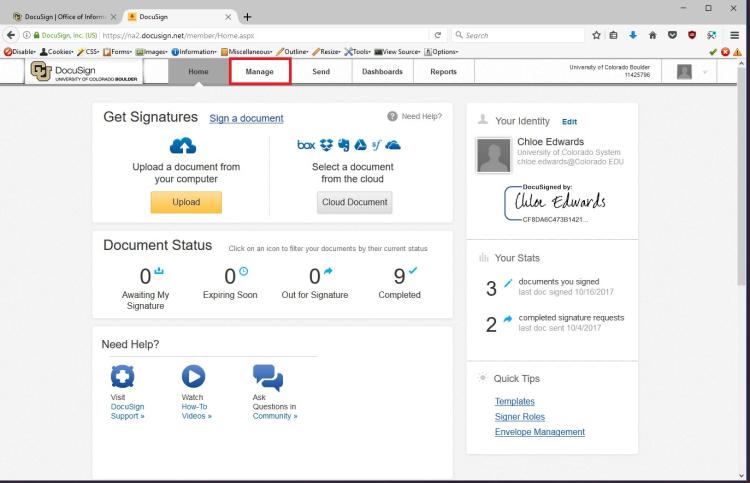Click the page vertical scrollbar

pyautogui.click(x=742, y=177)
